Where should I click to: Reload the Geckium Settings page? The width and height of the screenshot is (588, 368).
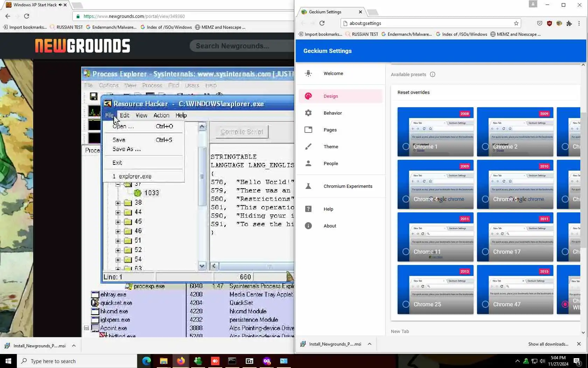(322, 23)
